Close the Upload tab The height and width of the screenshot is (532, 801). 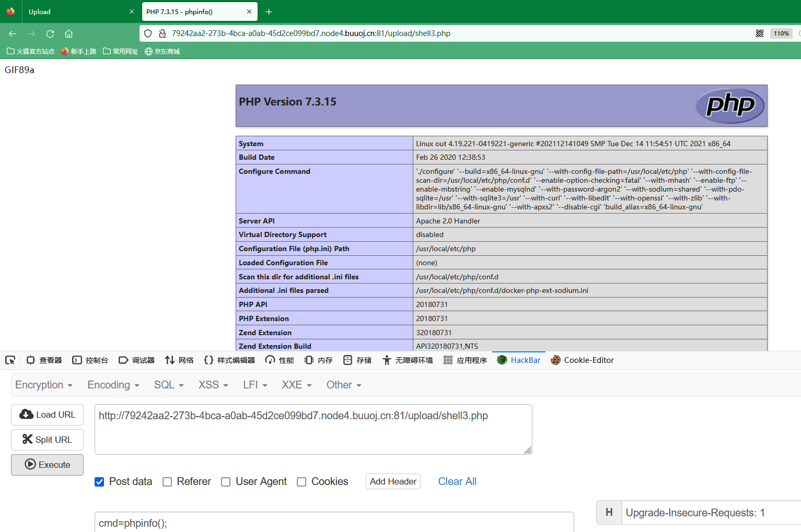tap(132, 11)
